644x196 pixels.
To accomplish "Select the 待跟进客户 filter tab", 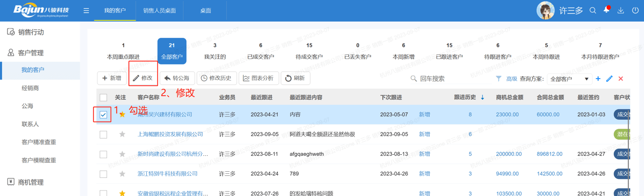I will point(498,51).
